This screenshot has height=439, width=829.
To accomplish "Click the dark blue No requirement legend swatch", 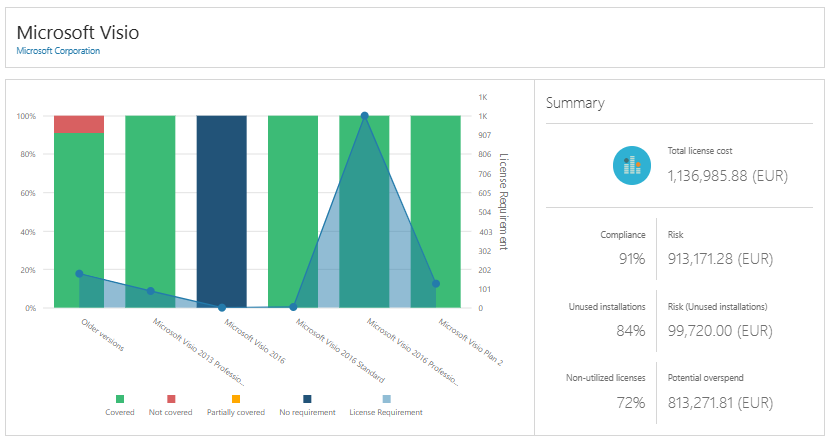I will click(307, 399).
